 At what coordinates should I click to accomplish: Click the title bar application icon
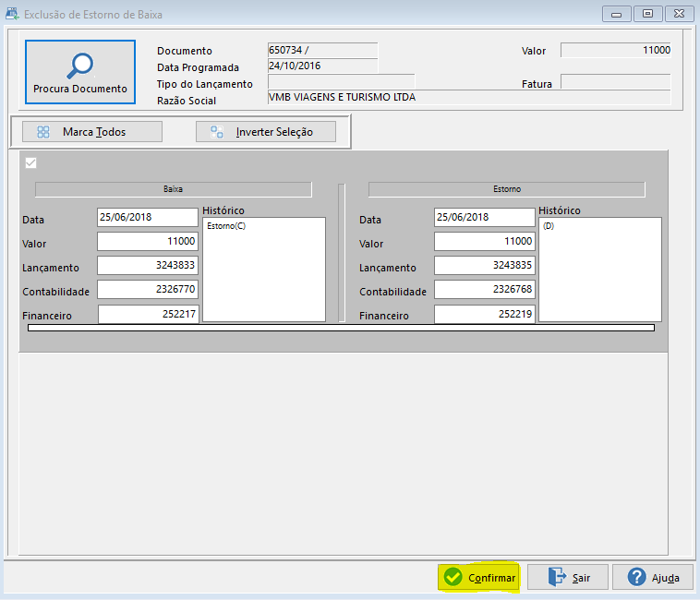[x=12, y=14]
